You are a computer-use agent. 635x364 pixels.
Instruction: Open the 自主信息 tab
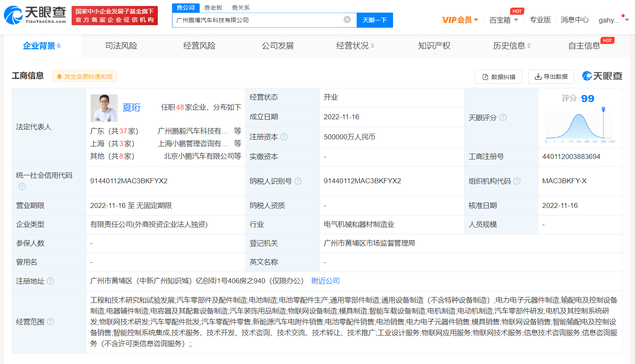point(584,46)
